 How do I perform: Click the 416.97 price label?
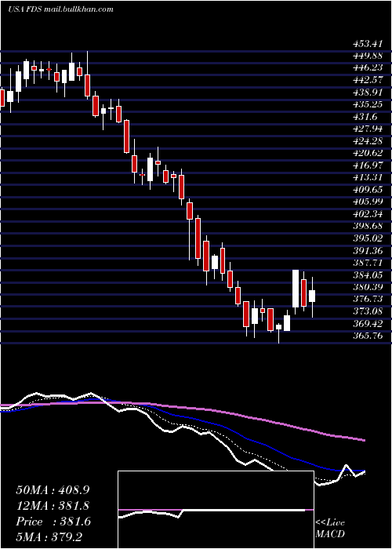pos(368,165)
